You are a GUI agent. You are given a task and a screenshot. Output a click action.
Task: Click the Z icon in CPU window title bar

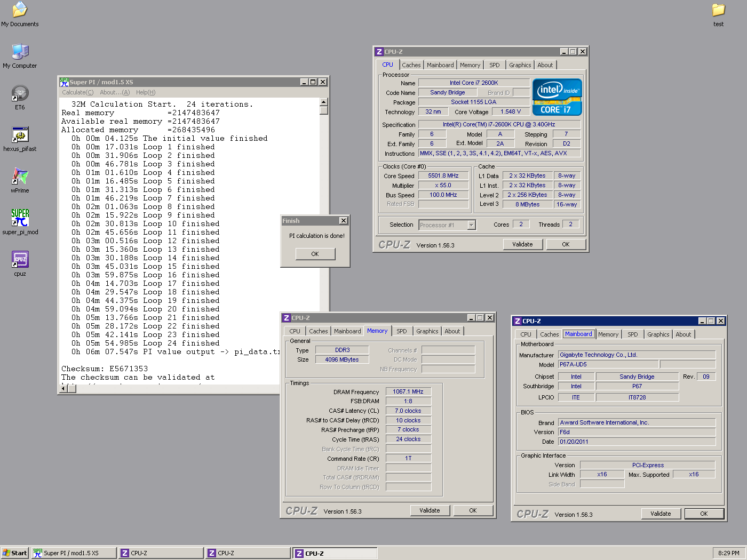coord(379,52)
